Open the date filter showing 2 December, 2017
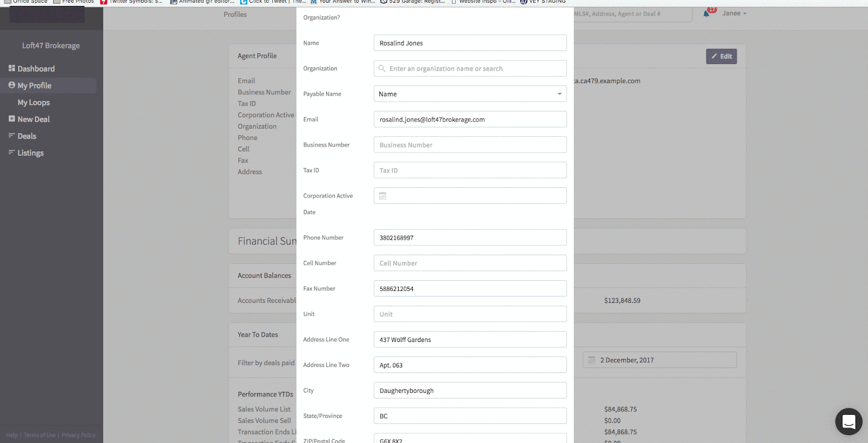 (660, 360)
